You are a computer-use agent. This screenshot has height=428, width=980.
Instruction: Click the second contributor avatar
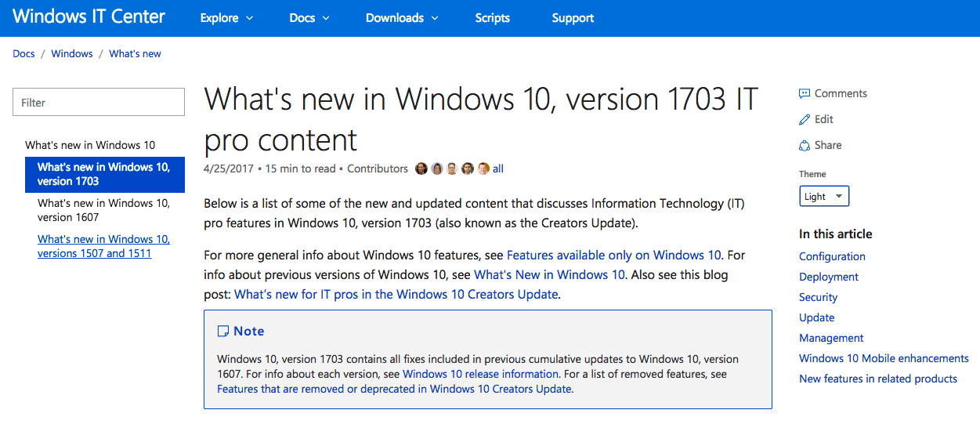click(437, 169)
